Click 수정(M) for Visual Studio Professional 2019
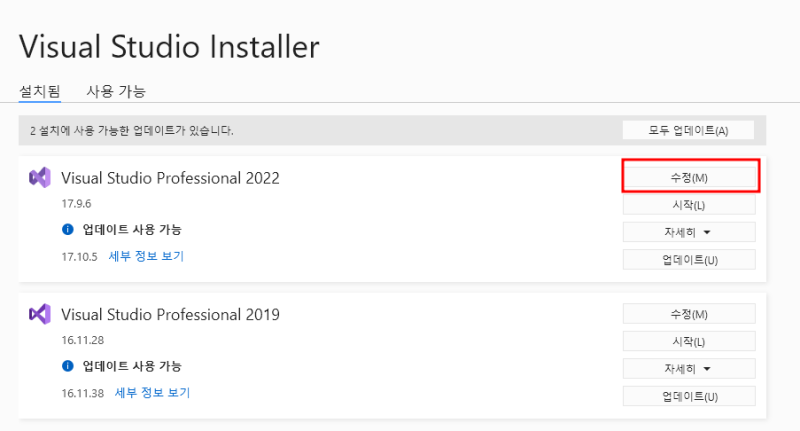 688,314
